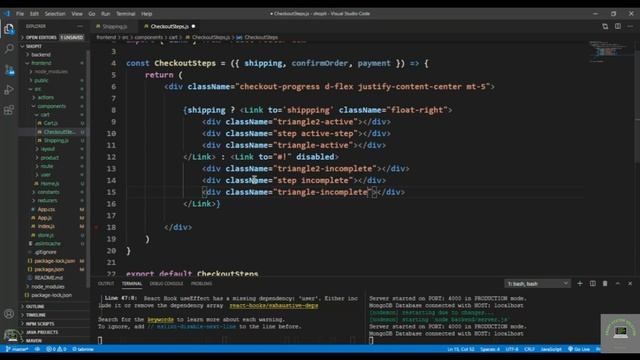Click the tabnine status bar item

click(83, 349)
